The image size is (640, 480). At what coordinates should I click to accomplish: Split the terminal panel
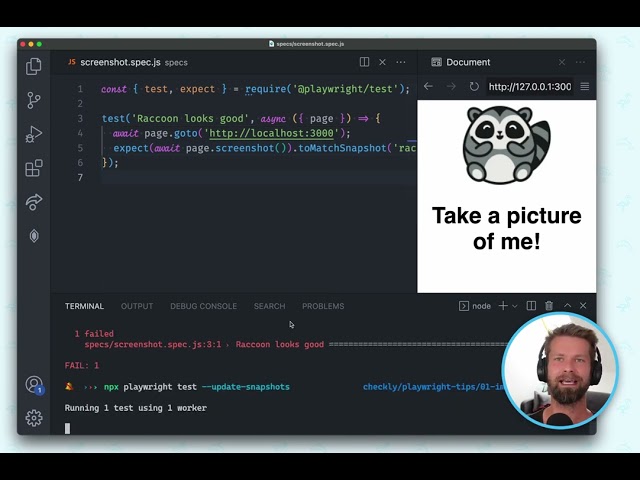[531, 306]
